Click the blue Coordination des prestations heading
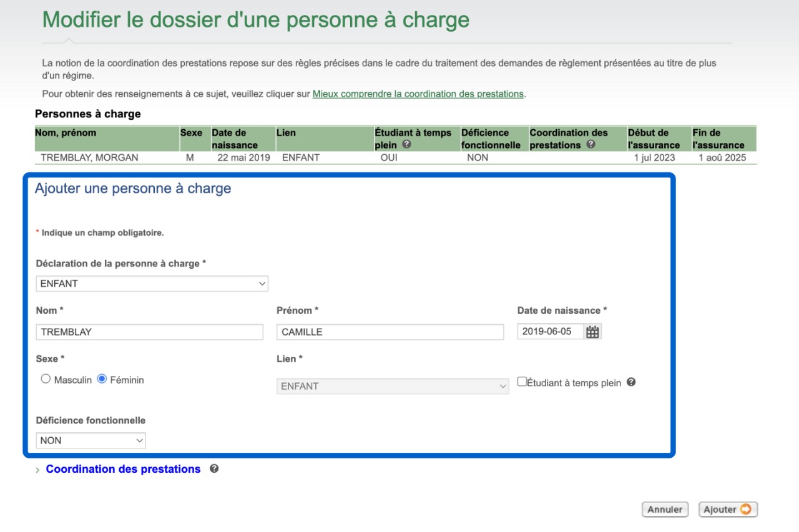 tap(123, 469)
